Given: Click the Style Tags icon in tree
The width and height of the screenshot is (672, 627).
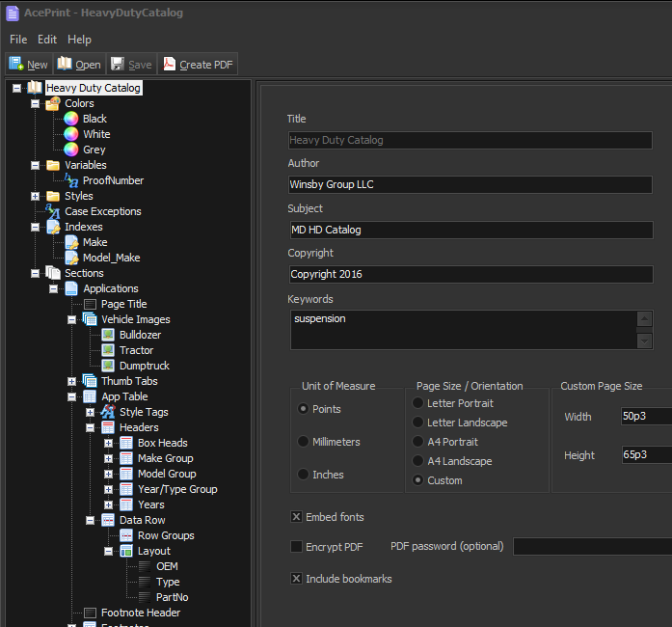Looking at the screenshot, I should [x=108, y=412].
